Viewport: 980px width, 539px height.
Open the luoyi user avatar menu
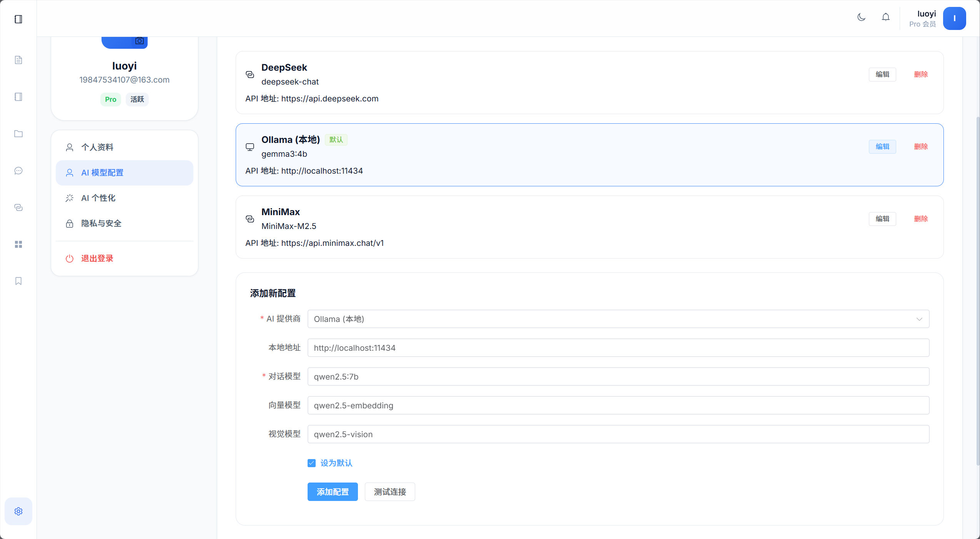954,18
